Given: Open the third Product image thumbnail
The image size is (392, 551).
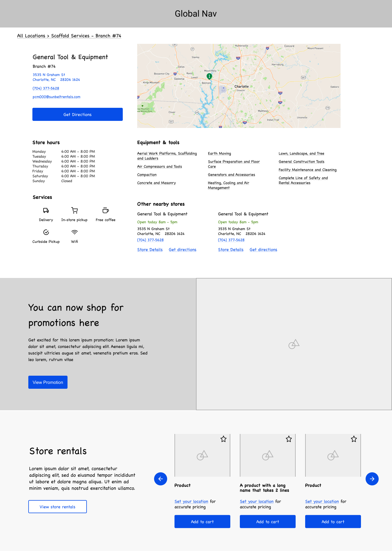Looking at the screenshot, I should pos(333,455).
